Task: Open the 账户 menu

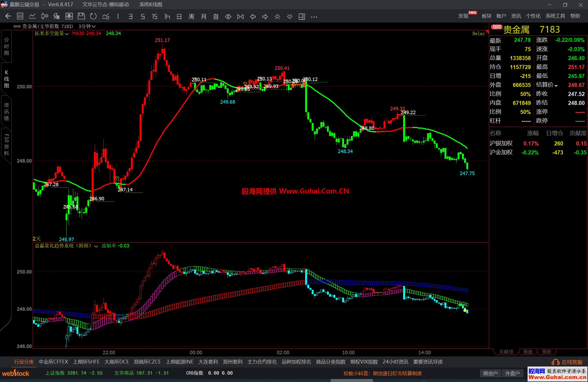Action: (x=501, y=16)
